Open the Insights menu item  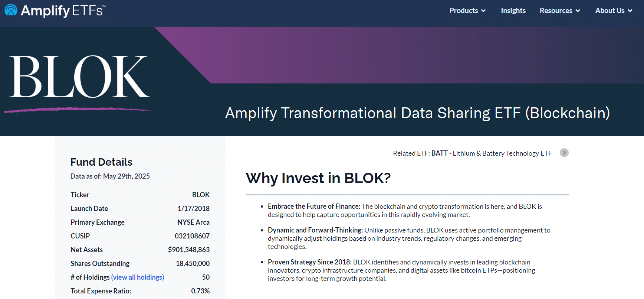pyautogui.click(x=513, y=10)
